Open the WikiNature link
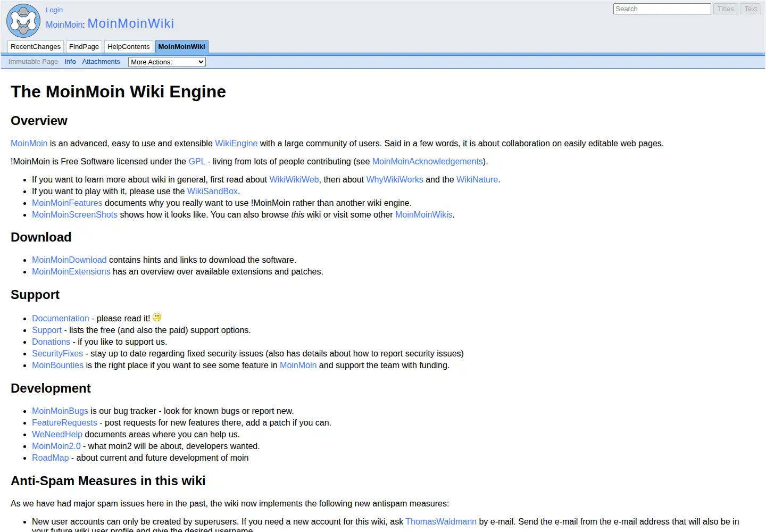The width and height of the screenshot is (766, 532). (477, 179)
